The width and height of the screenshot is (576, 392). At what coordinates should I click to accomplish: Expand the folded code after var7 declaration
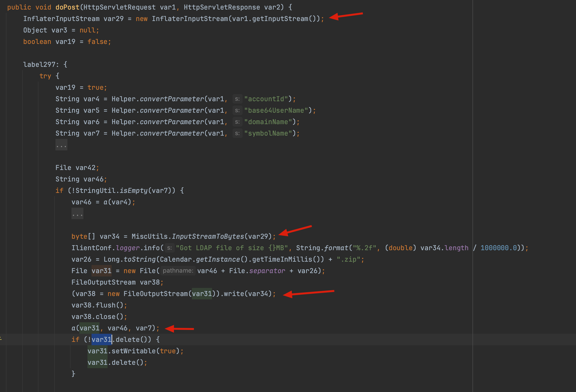click(x=61, y=145)
